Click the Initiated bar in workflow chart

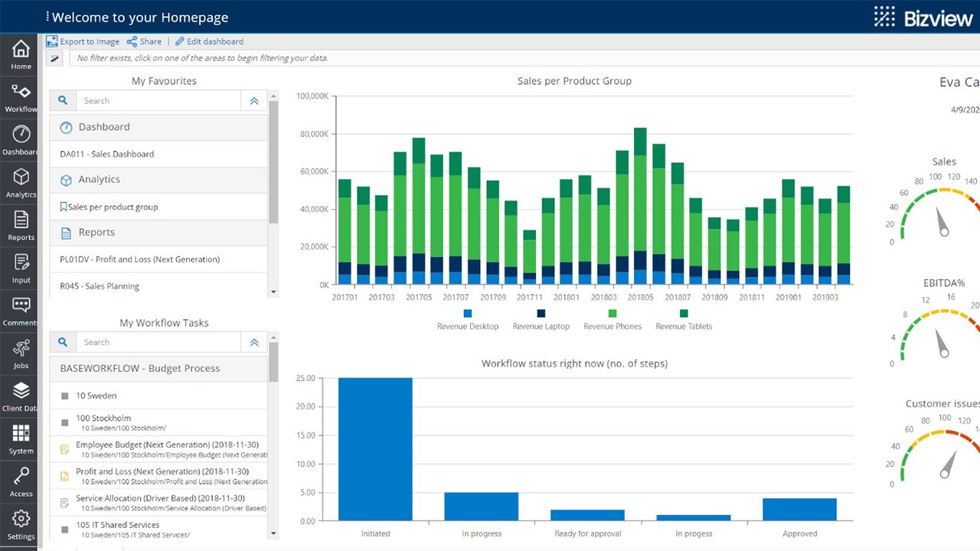coord(375,449)
